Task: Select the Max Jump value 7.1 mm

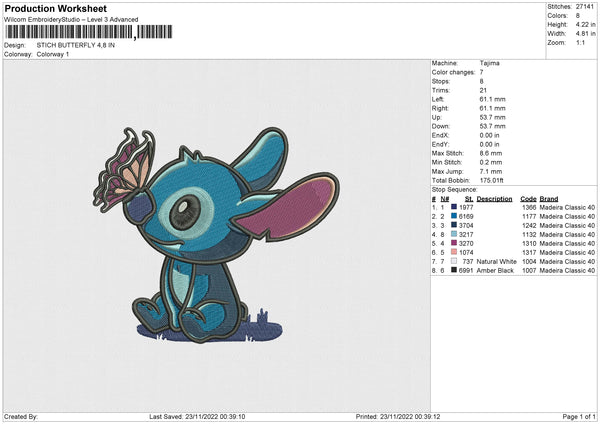Action: (x=491, y=171)
